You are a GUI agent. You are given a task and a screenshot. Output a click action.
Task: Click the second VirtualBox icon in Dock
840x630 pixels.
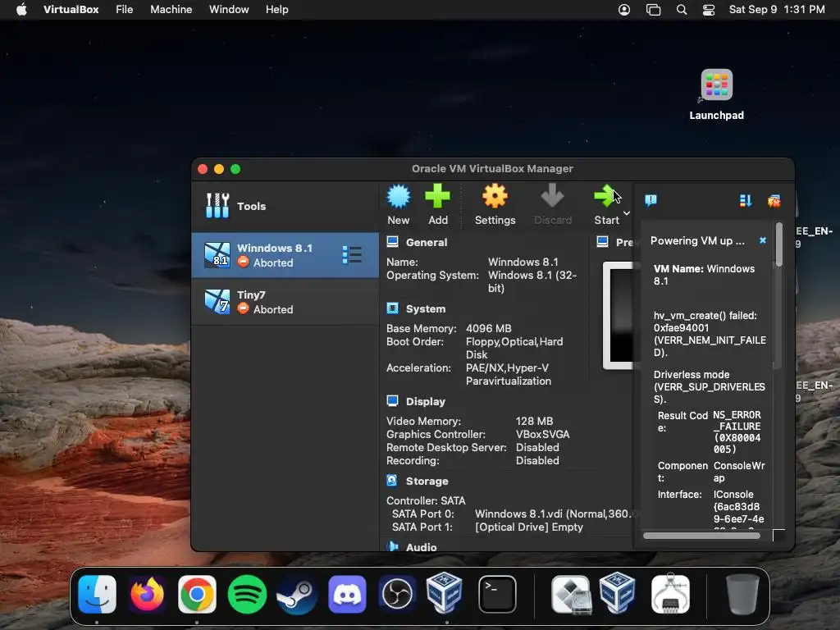coord(617,593)
